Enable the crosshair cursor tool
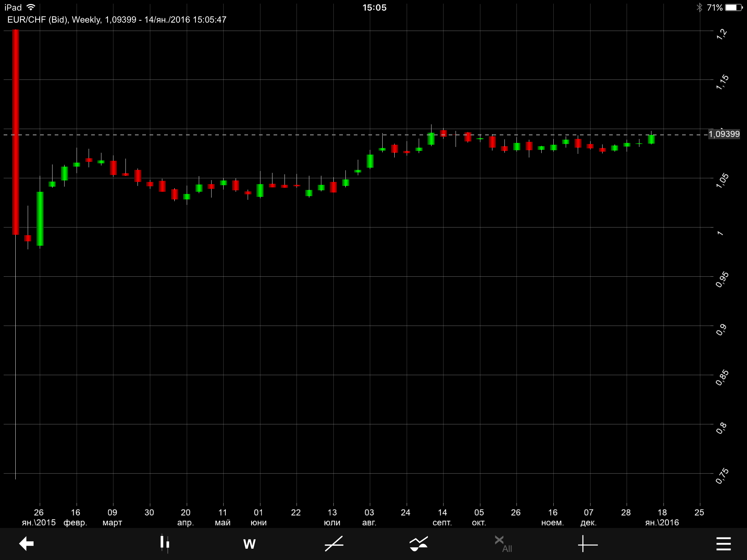This screenshot has height=560, width=747. (588, 544)
